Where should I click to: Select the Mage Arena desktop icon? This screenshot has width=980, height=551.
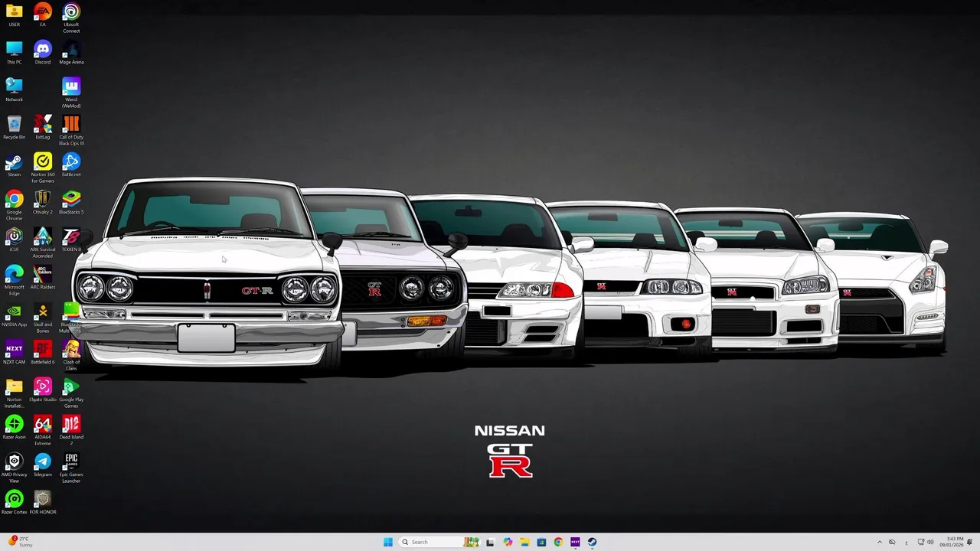click(71, 53)
